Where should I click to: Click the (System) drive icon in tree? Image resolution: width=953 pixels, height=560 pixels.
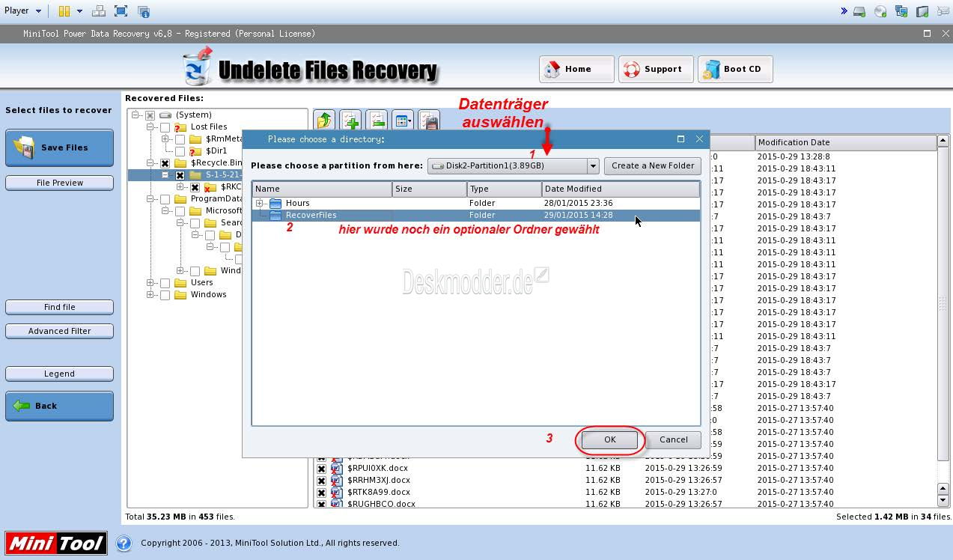point(165,115)
